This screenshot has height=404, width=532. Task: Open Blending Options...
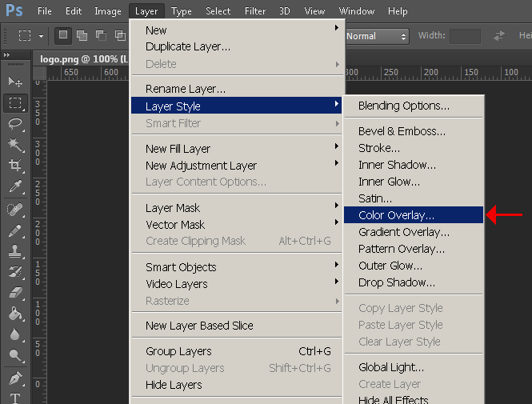click(414, 106)
